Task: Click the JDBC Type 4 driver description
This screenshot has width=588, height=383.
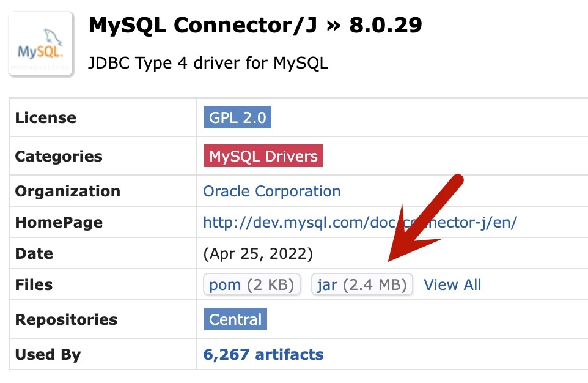Action: (208, 62)
